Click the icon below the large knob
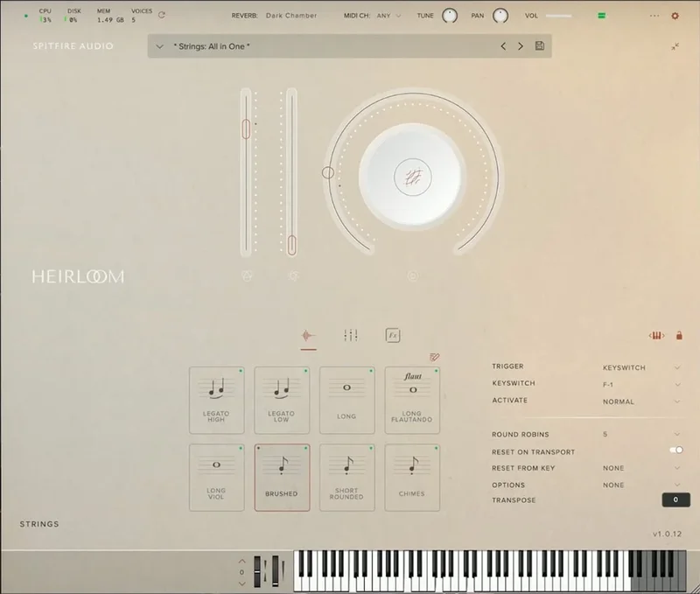Image resolution: width=700 pixels, height=594 pixels. (412, 276)
